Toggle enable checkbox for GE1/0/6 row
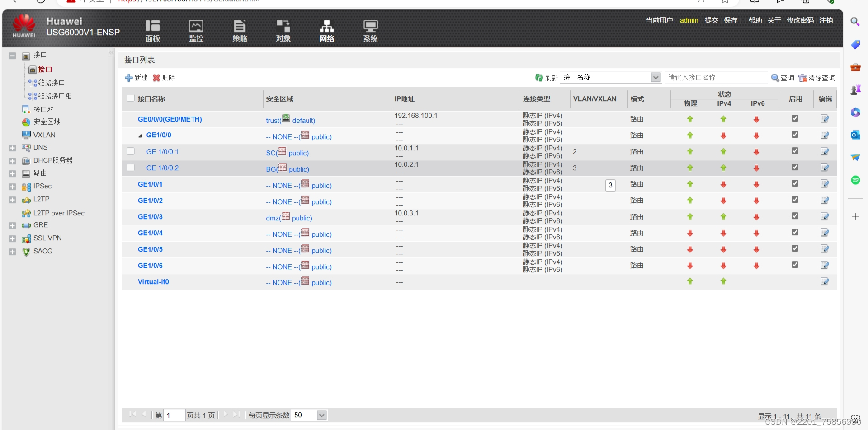The image size is (868, 430). coord(795,265)
